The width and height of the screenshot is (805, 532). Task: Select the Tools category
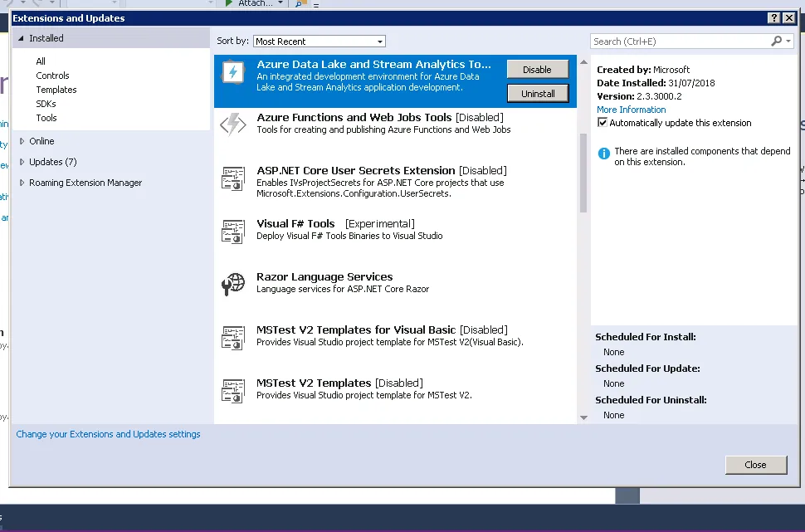(46, 118)
